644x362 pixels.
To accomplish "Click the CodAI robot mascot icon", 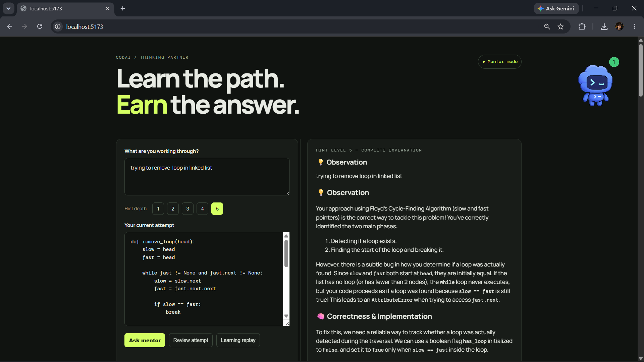I will coord(595,85).
